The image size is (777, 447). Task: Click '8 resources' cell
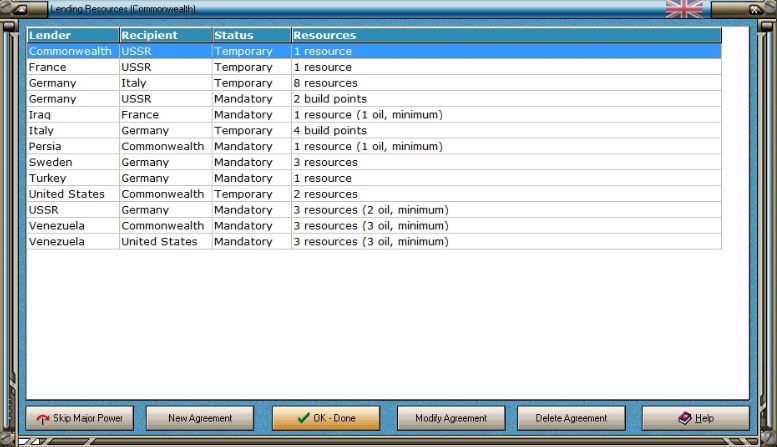click(506, 83)
